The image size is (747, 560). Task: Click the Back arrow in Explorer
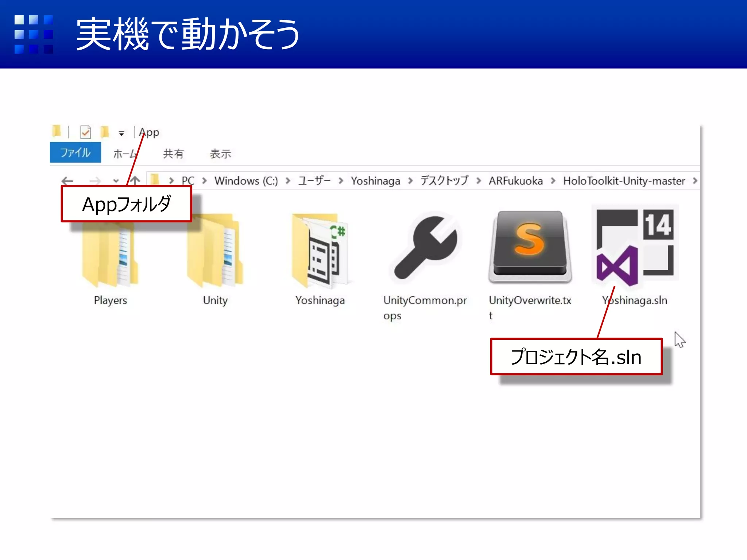click(x=67, y=180)
